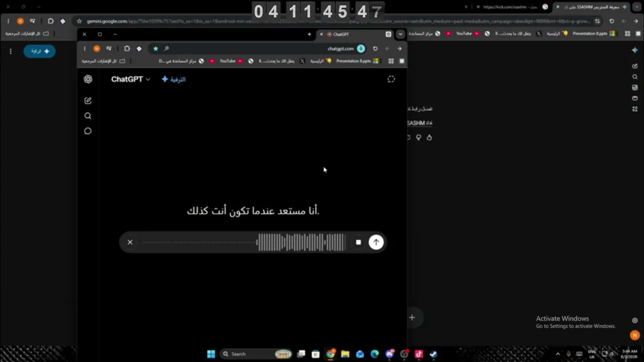
Task: Open a new tab in ChatGPT window
Action: tap(309, 34)
